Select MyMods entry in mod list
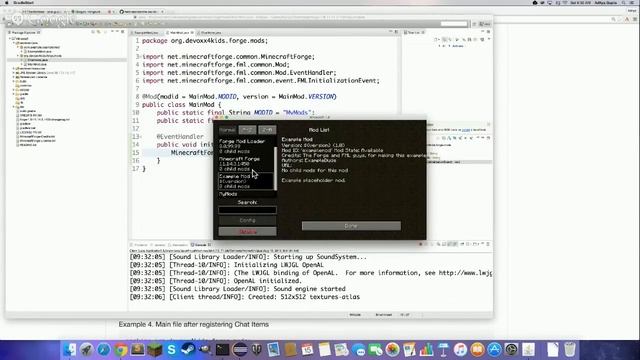Image resolution: width=640 pixels, height=360 pixels. [246, 194]
